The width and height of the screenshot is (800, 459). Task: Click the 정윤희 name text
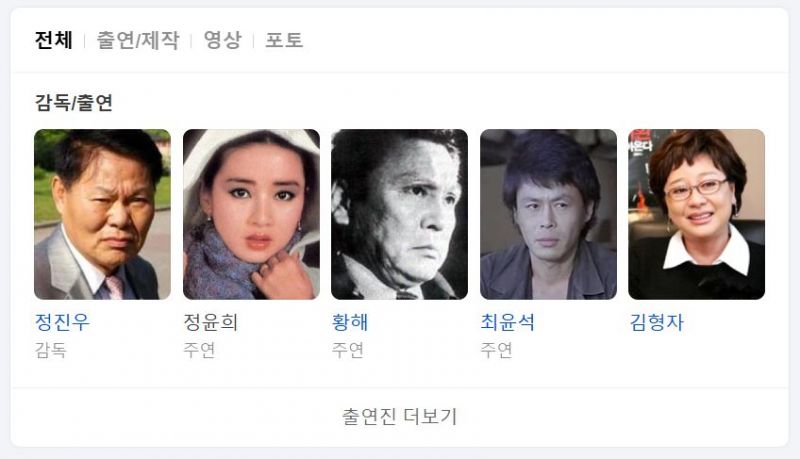(x=211, y=322)
